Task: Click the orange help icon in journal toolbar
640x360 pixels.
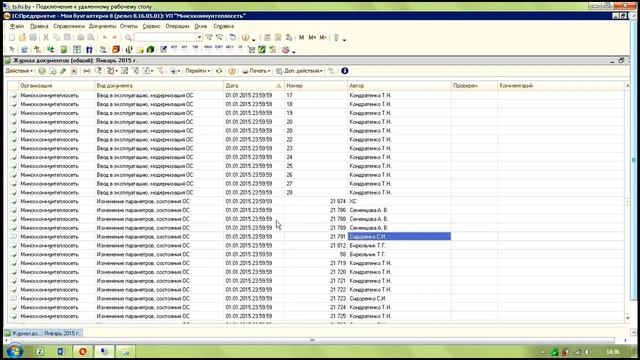Action: coord(232,71)
